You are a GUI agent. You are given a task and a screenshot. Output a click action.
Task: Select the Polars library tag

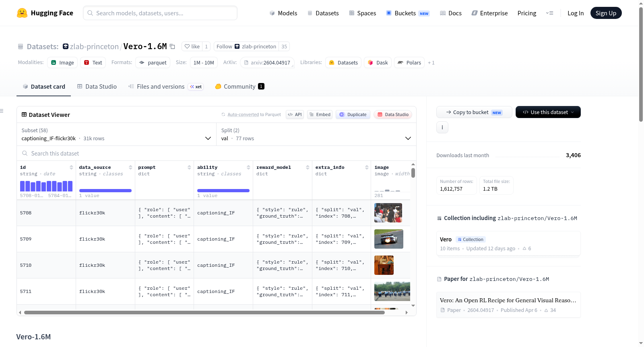point(409,62)
